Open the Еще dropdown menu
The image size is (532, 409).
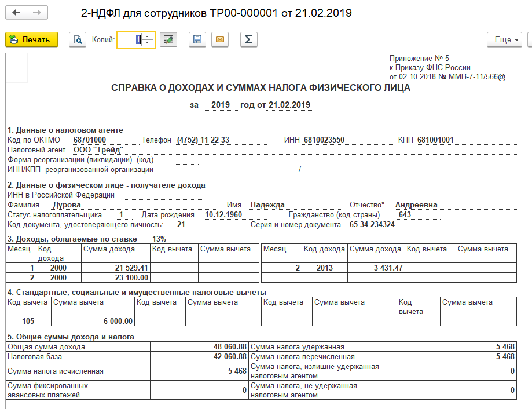tap(505, 40)
